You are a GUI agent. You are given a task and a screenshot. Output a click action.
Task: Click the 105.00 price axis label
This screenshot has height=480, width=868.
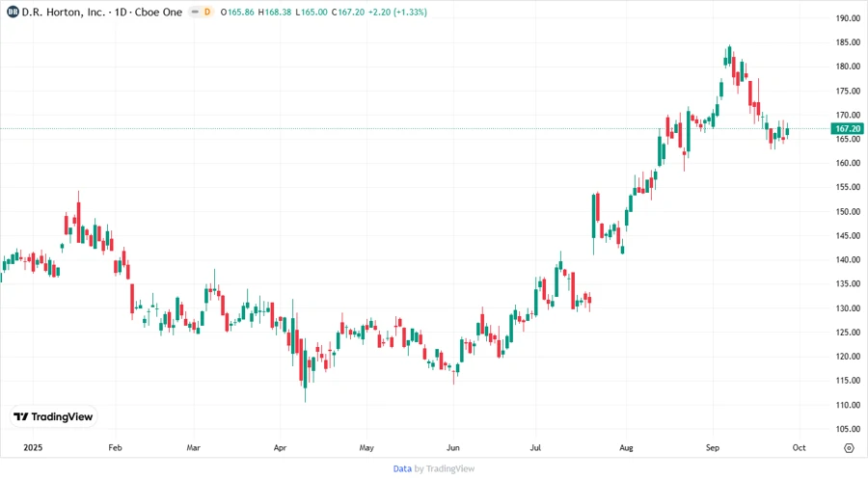[x=848, y=429]
